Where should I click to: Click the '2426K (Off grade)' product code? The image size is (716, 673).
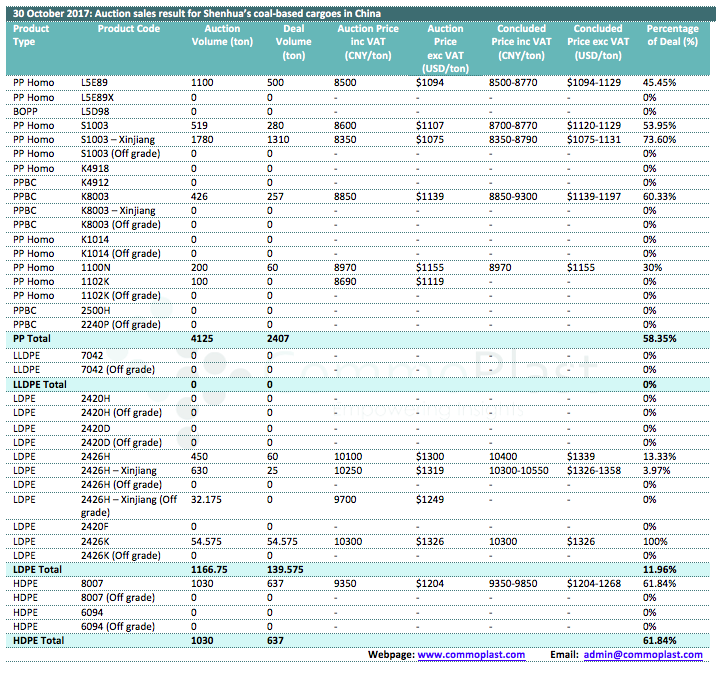(x=121, y=556)
